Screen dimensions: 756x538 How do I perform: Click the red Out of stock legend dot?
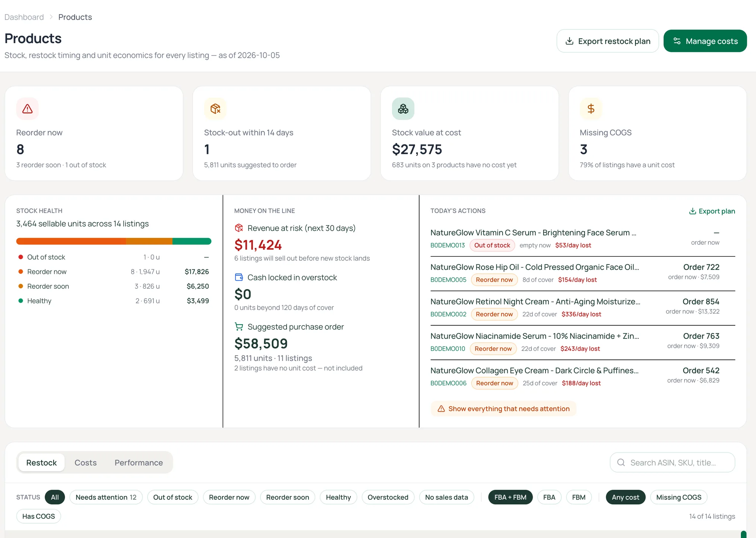coord(21,257)
